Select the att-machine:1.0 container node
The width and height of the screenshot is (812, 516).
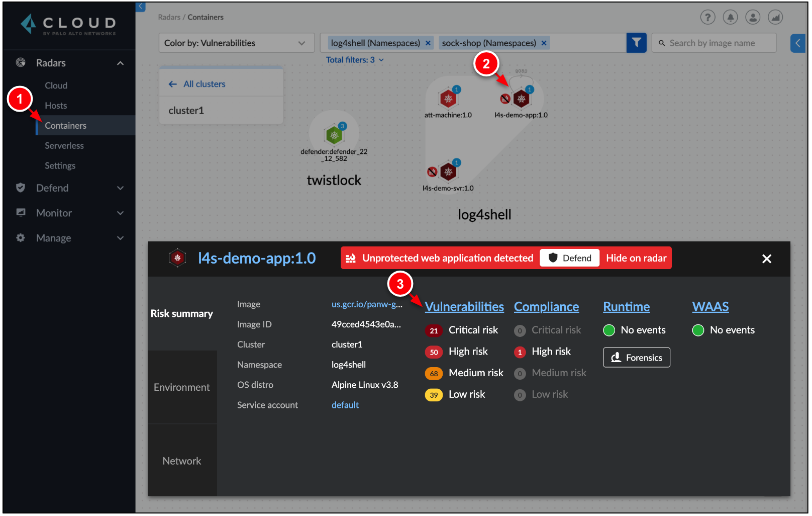(448, 99)
